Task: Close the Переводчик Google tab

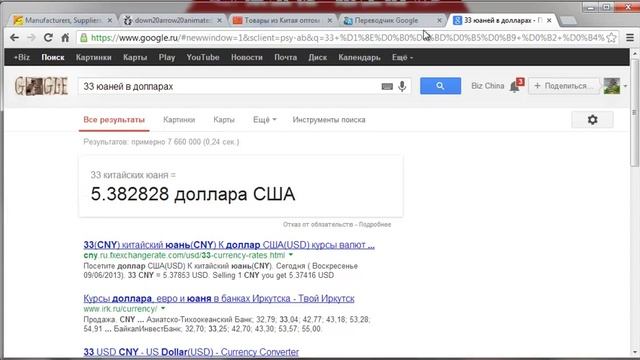Action: (x=439, y=20)
